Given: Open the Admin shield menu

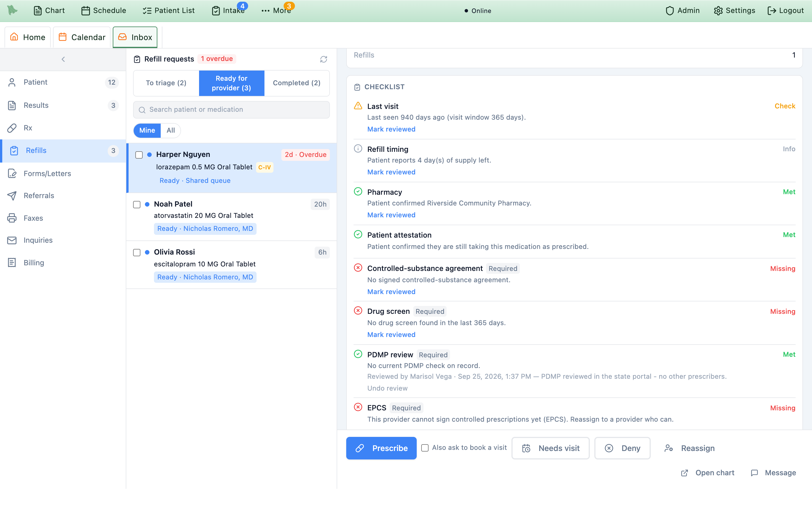Looking at the screenshot, I should click(683, 10).
